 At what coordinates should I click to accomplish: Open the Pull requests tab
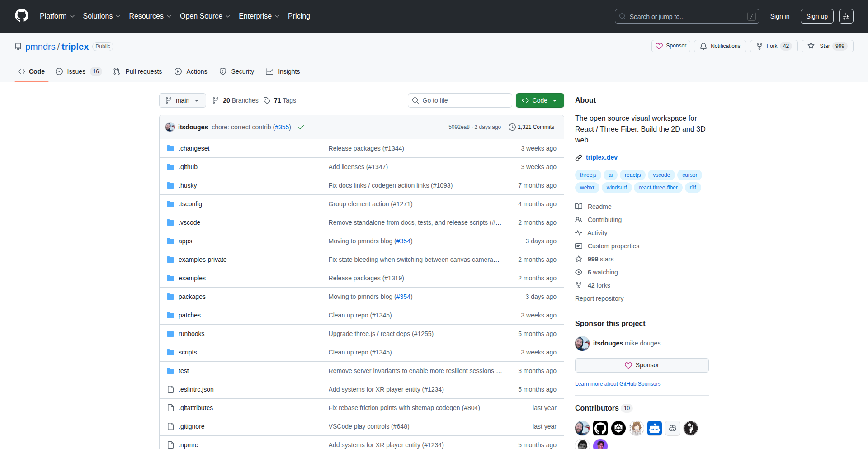[x=137, y=71]
